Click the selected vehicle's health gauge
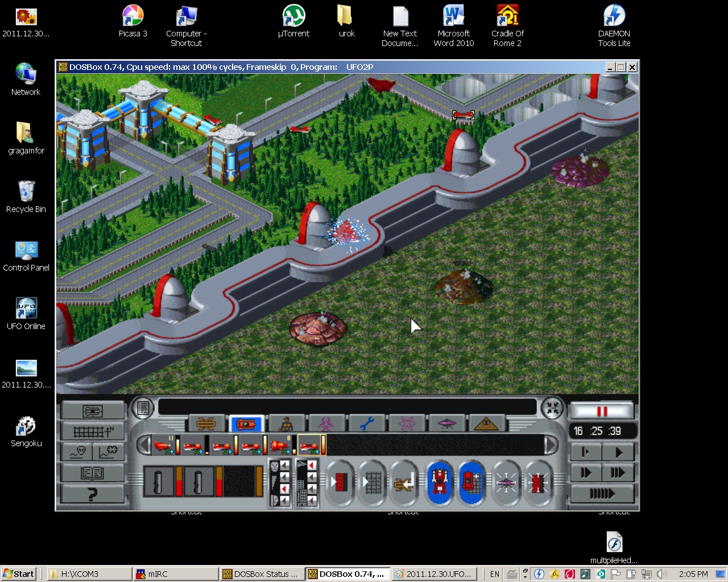Viewport: 728px width, 582px height. [322, 444]
